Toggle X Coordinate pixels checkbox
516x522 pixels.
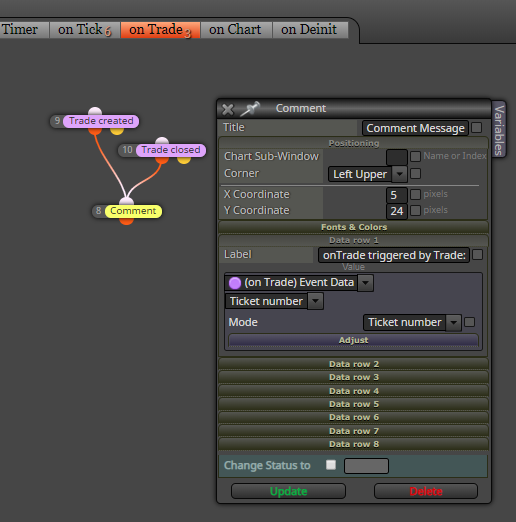click(415, 194)
